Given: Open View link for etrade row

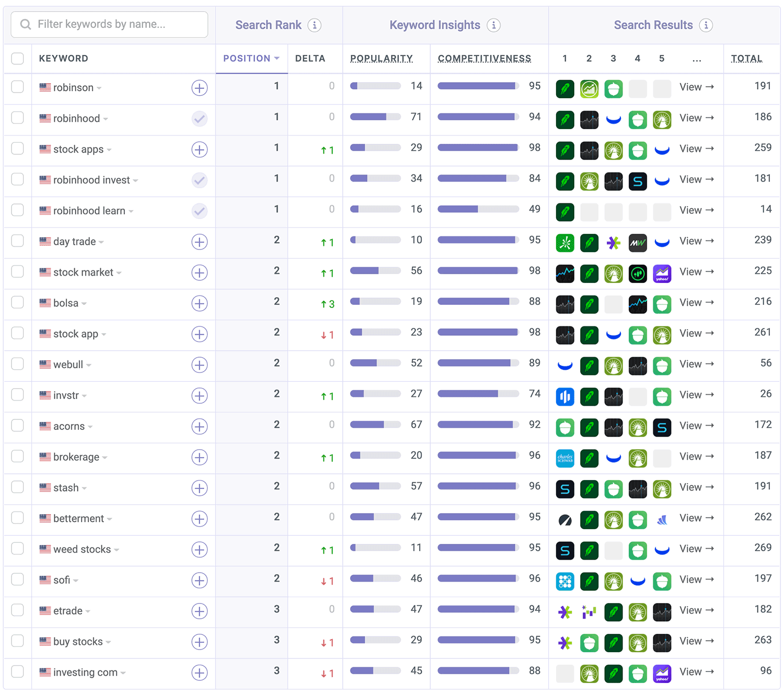Looking at the screenshot, I should (x=696, y=610).
